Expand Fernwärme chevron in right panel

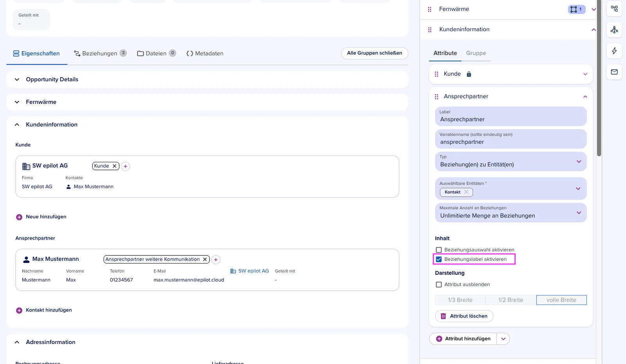click(x=594, y=9)
